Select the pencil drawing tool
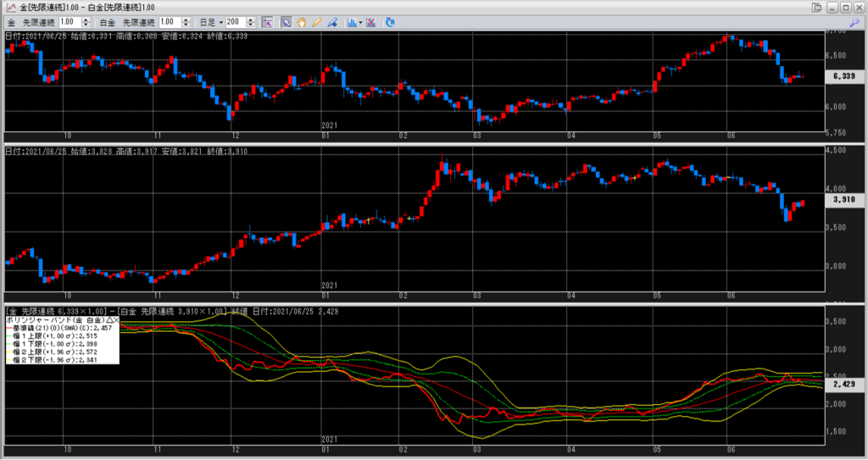Viewport: 868px width, 460px height. [x=317, y=21]
